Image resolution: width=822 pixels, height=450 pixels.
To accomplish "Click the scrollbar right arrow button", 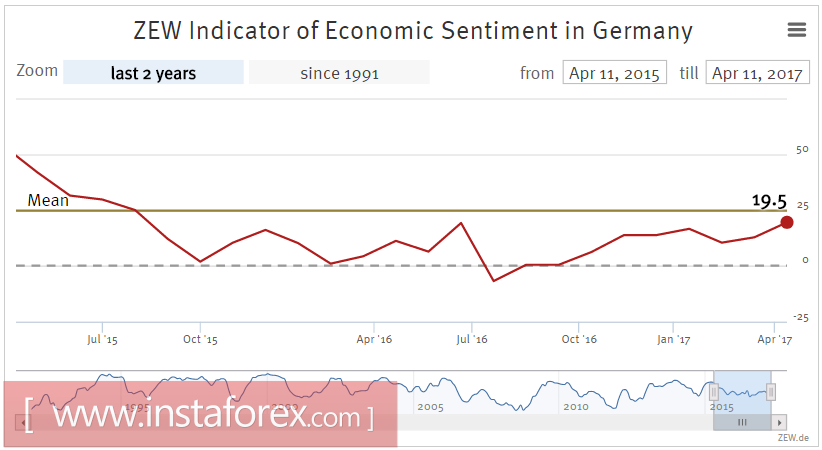I will point(780,423).
